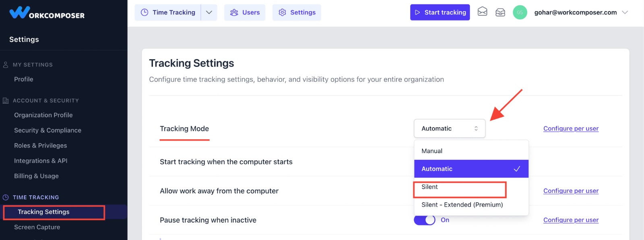This screenshot has width=644, height=240.
Task: Click the TIME TRACKING section header
Action: (x=36, y=197)
